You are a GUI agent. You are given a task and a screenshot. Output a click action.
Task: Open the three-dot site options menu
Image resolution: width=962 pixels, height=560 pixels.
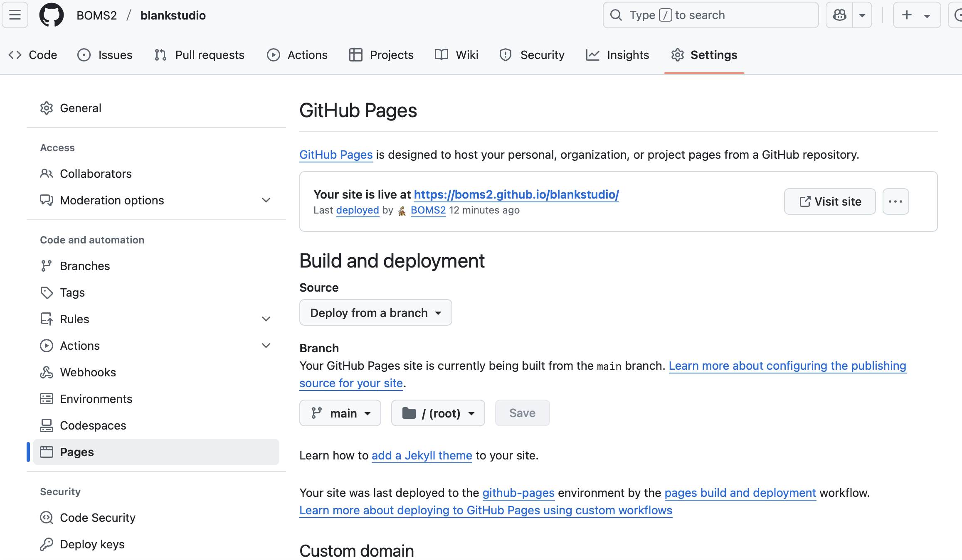[895, 201]
